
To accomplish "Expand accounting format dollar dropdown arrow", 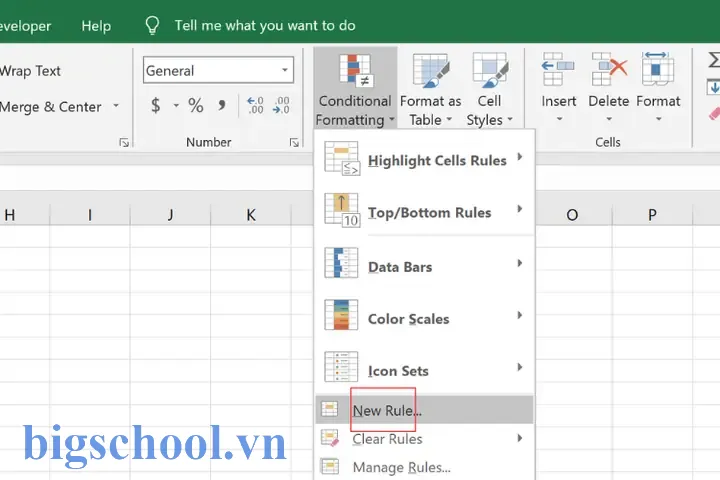I will (176, 106).
